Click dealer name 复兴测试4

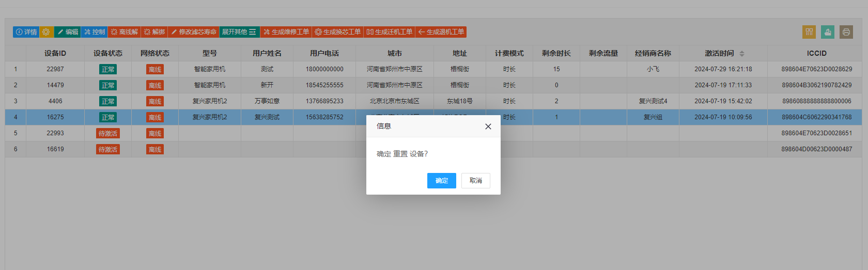[x=653, y=101]
